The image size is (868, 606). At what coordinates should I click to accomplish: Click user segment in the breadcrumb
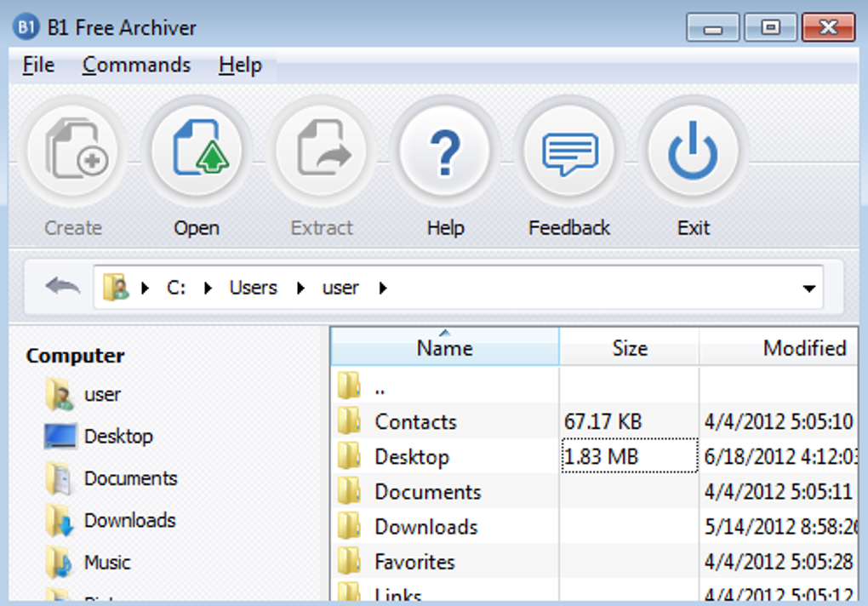coord(340,288)
